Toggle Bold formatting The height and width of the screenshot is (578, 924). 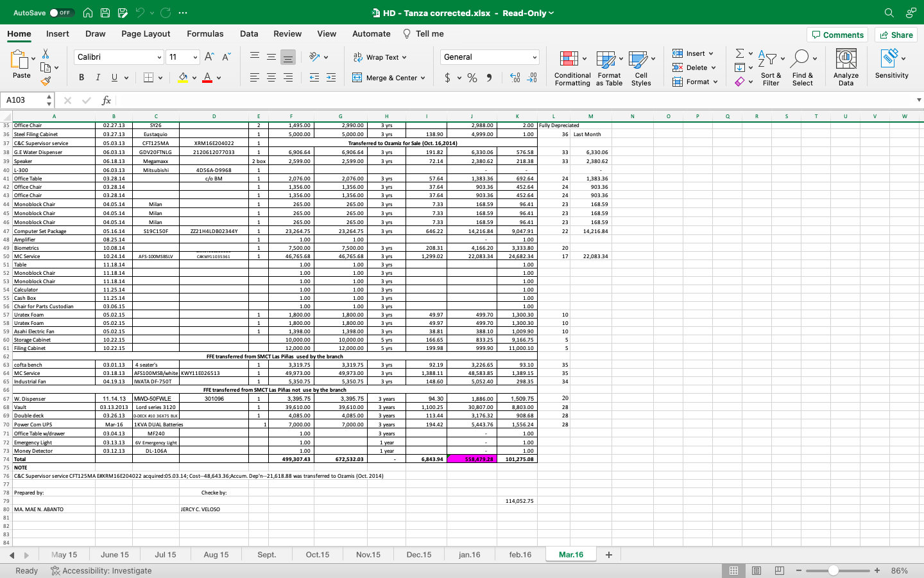81,78
